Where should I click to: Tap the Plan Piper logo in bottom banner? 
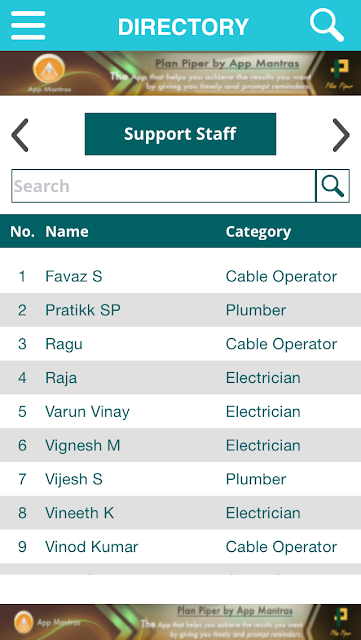(339, 622)
